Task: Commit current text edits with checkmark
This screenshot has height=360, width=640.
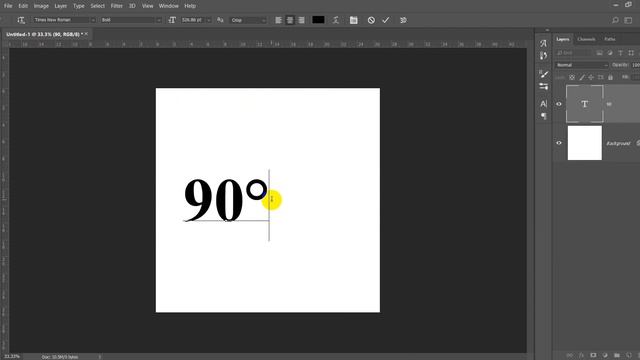Action: [x=386, y=20]
